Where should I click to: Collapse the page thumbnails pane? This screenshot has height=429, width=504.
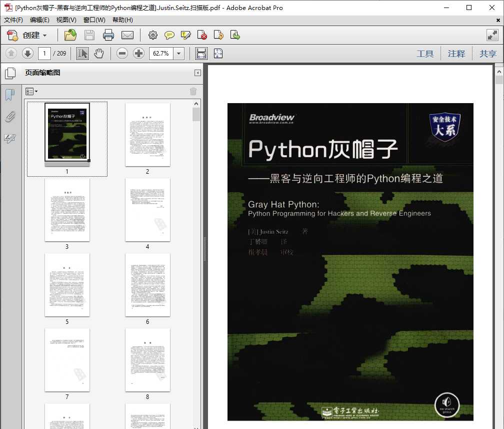coord(197,73)
